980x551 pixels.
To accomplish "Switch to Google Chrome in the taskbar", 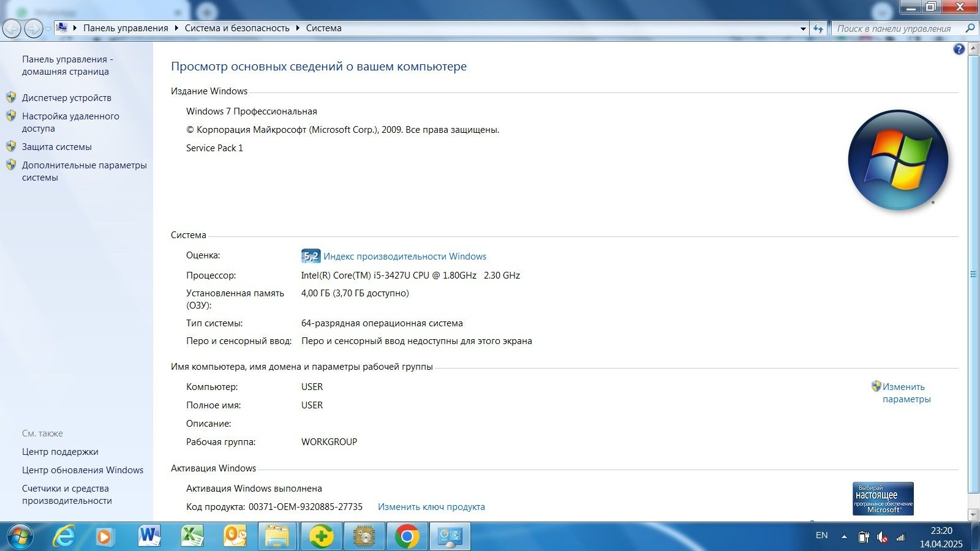I will pyautogui.click(x=407, y=537).
